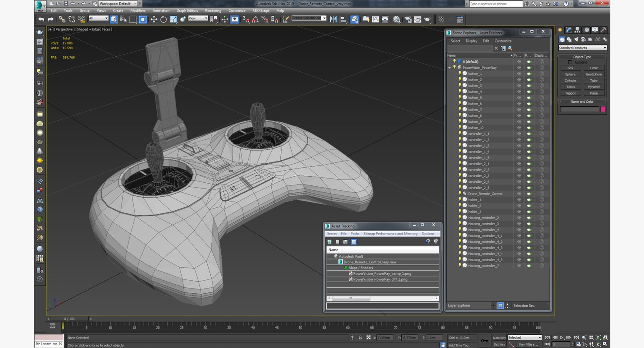Open Paths menu in Asset Tracking
Image resolution: width=644 pixels, height=348 pixels.
point(355,234)
